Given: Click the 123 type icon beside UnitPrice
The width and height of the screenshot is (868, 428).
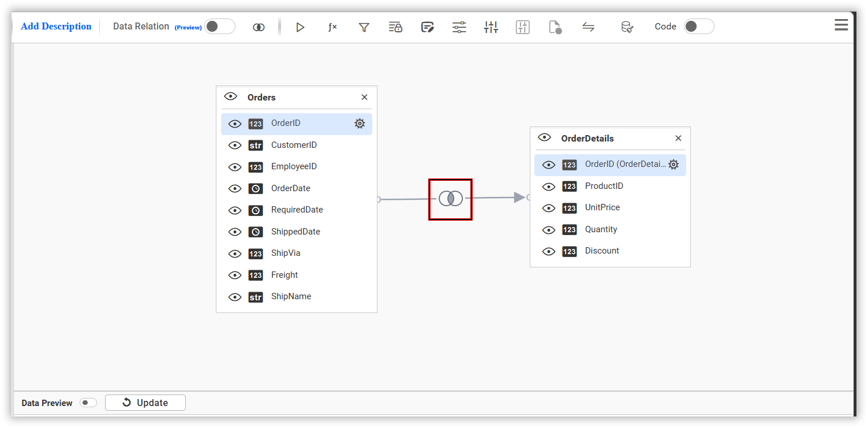Looking at the screenshot, I should click(x=570, y=208).
